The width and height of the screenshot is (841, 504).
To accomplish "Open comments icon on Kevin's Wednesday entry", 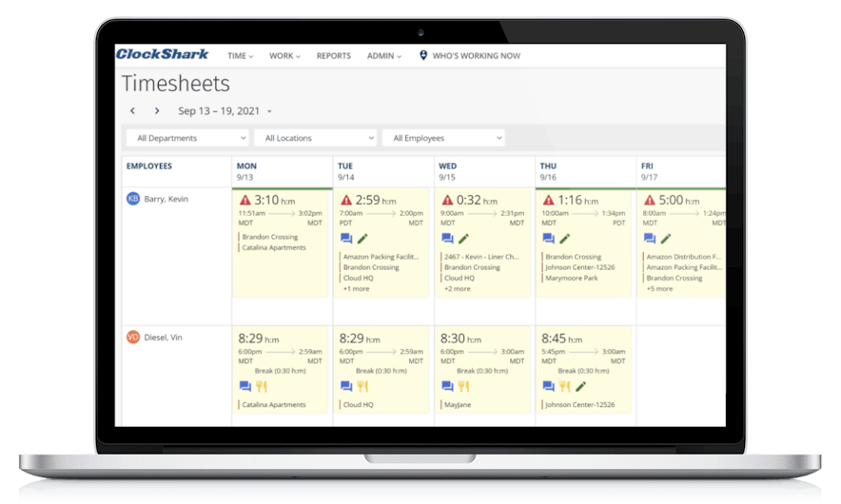I will tap(447, 239).
